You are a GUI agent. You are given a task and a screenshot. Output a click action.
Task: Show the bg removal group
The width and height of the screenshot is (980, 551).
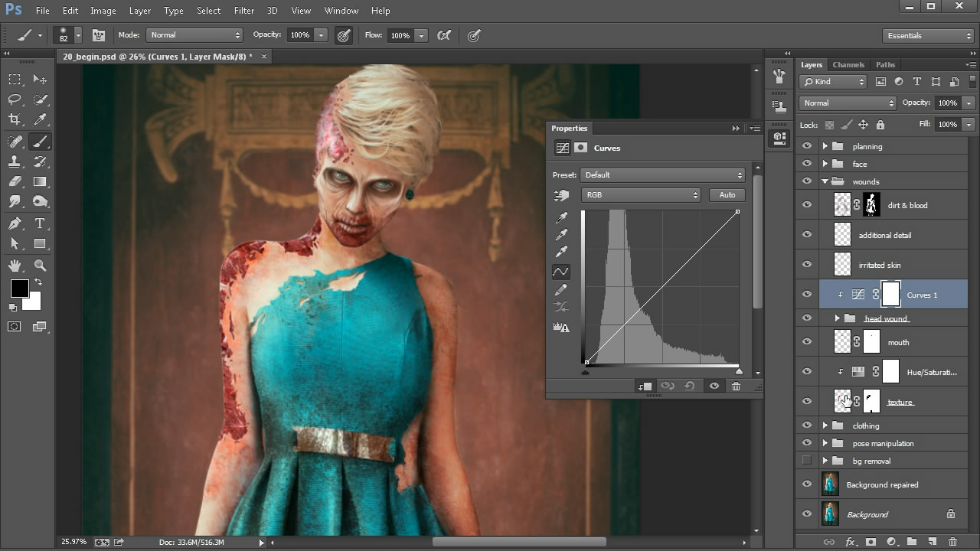click(x=806, y=461)
